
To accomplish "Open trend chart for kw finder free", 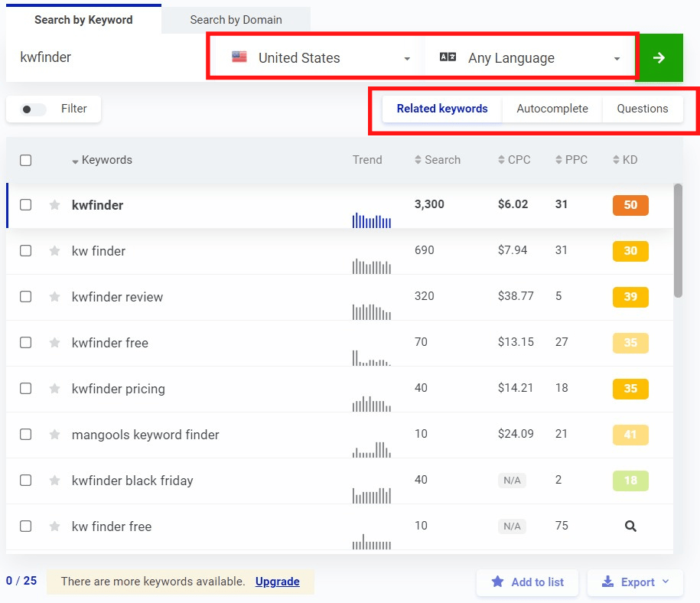I will (372, 541).
